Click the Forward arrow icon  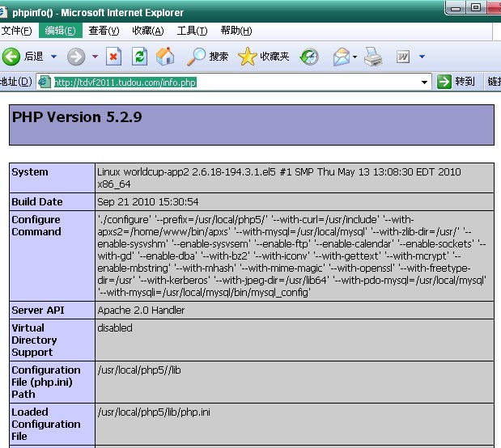point(76,57)
